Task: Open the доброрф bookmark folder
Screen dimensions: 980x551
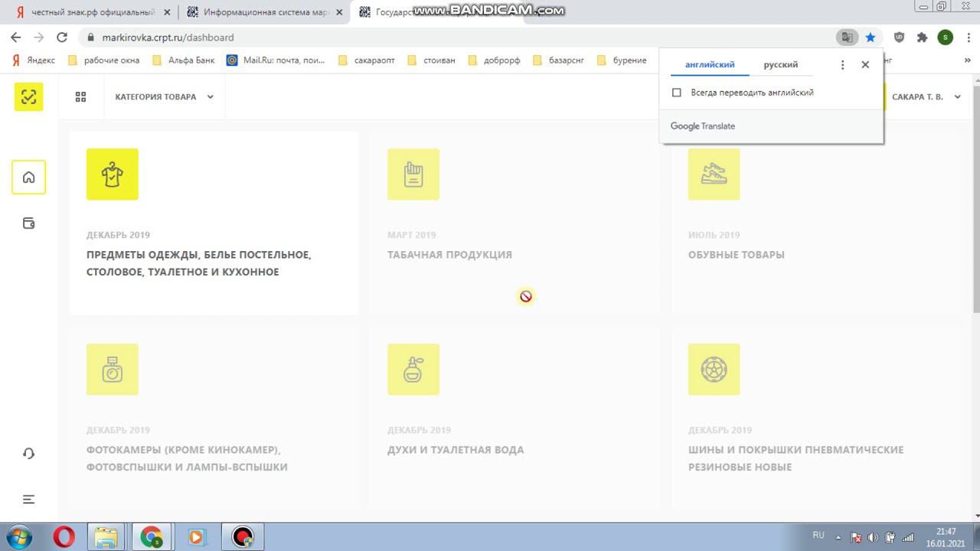Action: 494,60
